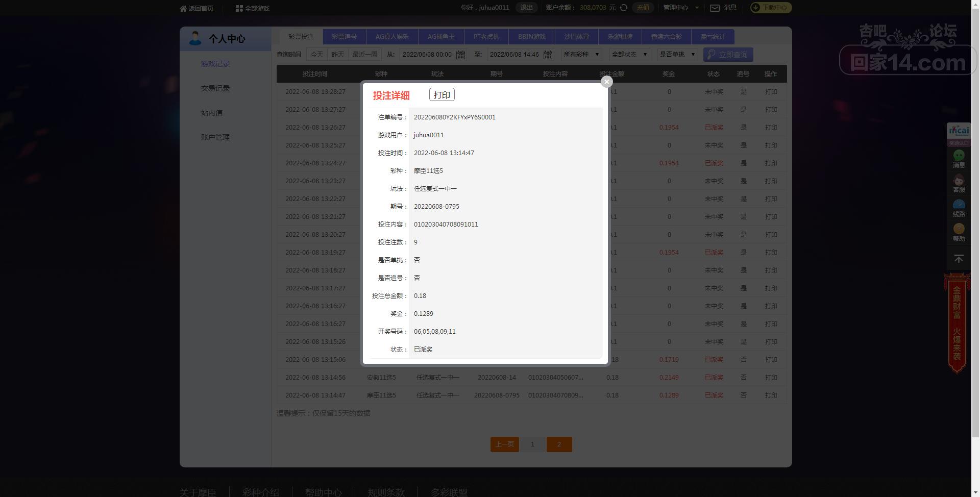Image resolution: width=980 pixels, height=497 pixels.
Task: Click the 立即查询 search button
Action: pyautogui.click(x=728, y=55)
